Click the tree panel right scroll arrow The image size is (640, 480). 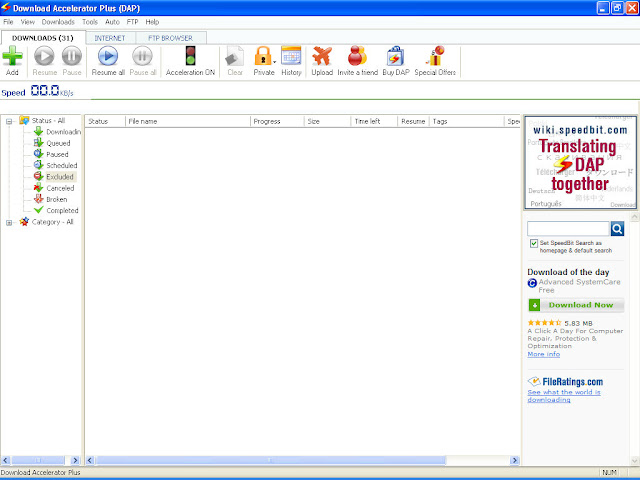point(75,460)
